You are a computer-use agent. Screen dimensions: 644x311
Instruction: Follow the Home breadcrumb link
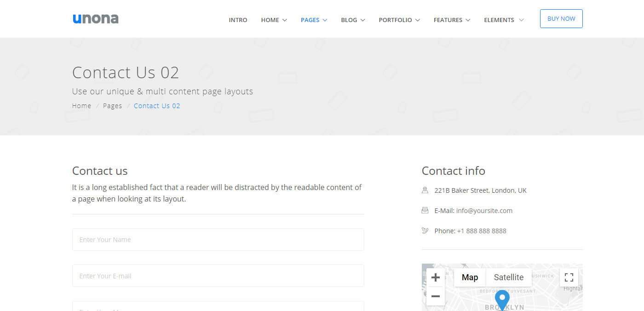coord(81,106)
